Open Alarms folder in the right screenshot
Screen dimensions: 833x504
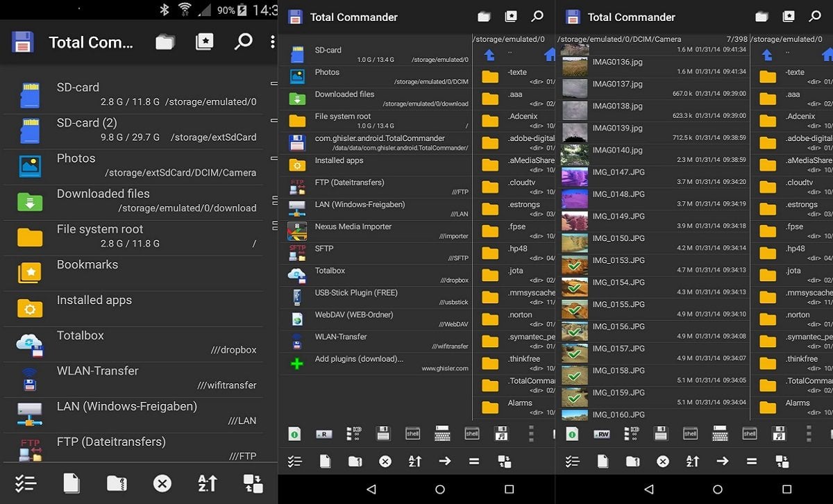click(x=792, y=407)
